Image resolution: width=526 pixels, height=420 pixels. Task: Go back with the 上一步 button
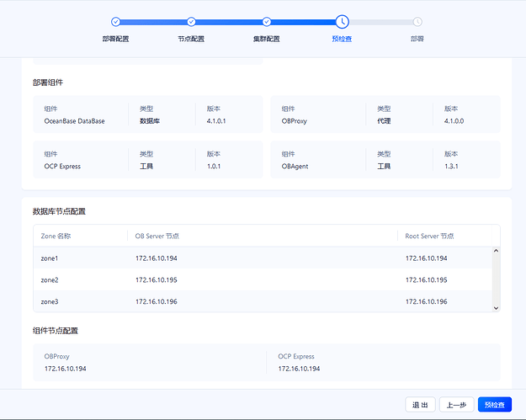tap(456, 405)
